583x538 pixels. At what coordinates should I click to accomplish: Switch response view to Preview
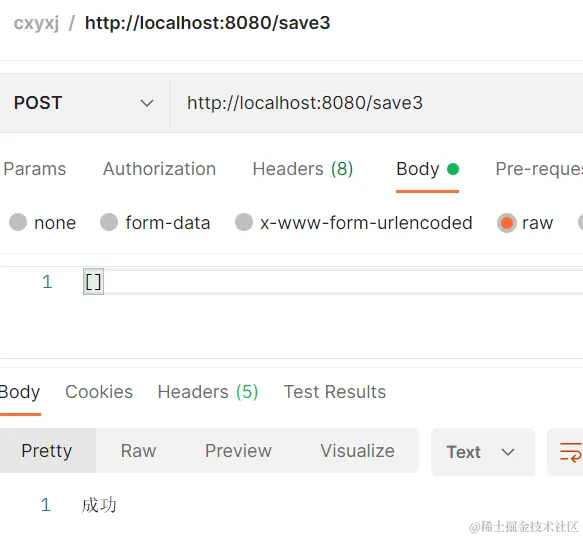pyautogui.click(x=238, y=451)
